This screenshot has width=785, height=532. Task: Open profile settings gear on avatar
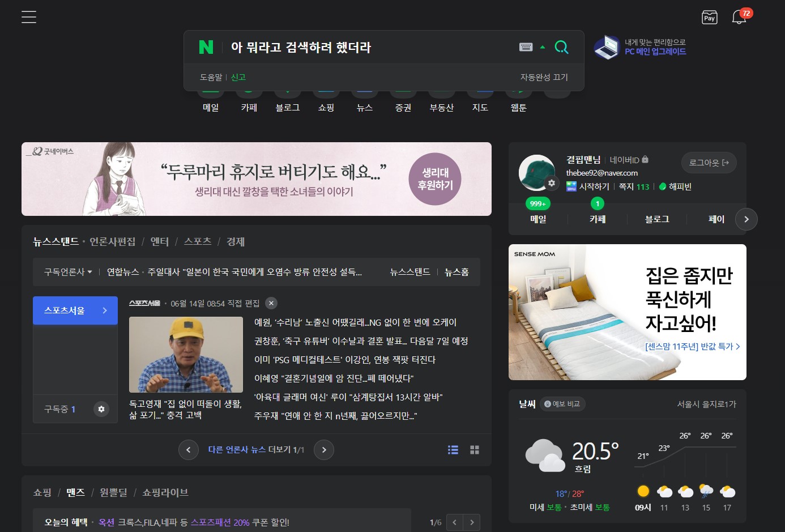click(551, 183)
